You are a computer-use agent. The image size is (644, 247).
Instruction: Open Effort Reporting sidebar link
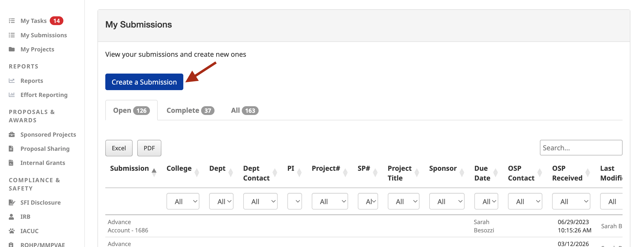[x=44, y=95]
